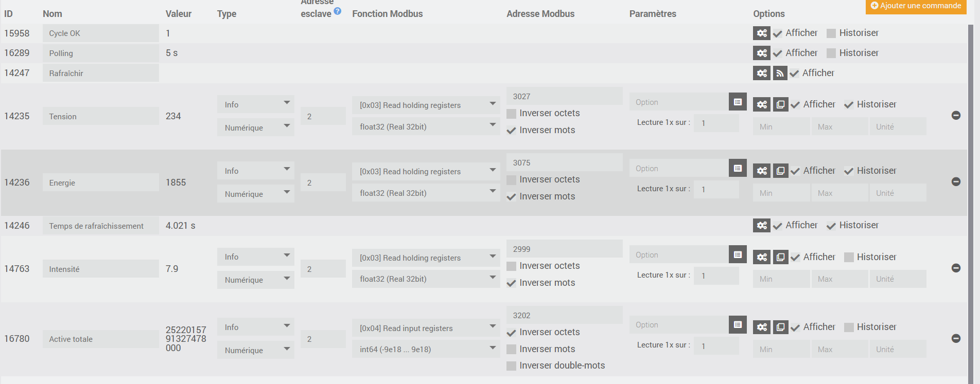The width and height of the screenshot is (980, 384).
Task: Open Modbus function dropdown for Energie
Action: (426, 172)
